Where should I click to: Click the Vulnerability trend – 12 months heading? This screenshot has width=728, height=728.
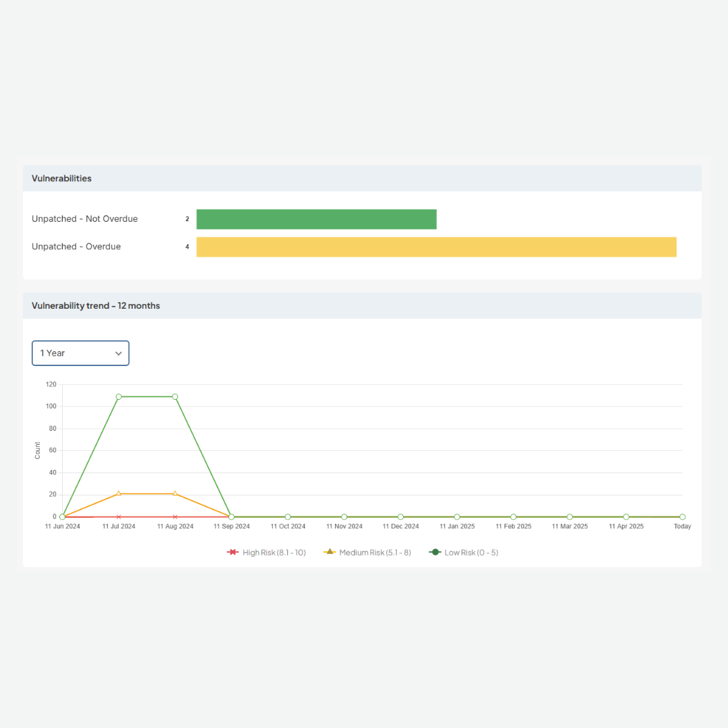coord(96,305)
